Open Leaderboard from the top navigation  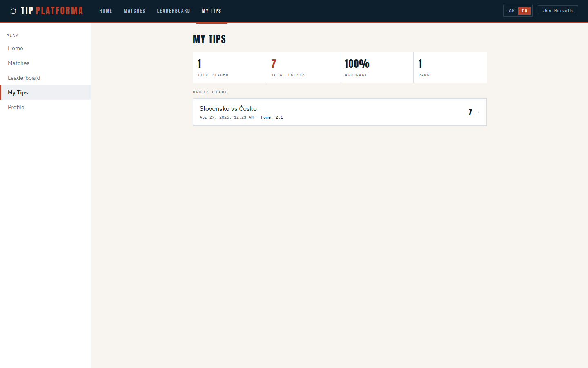(x=173, y=11)
